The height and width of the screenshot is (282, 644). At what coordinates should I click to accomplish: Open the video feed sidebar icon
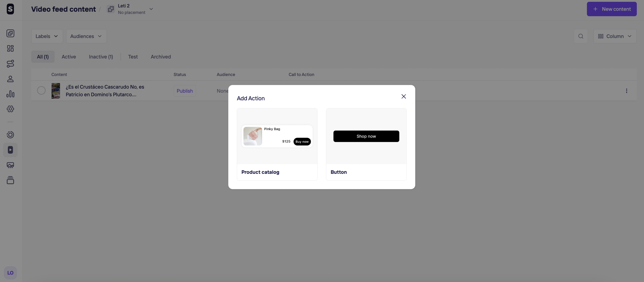click(10, 150)
